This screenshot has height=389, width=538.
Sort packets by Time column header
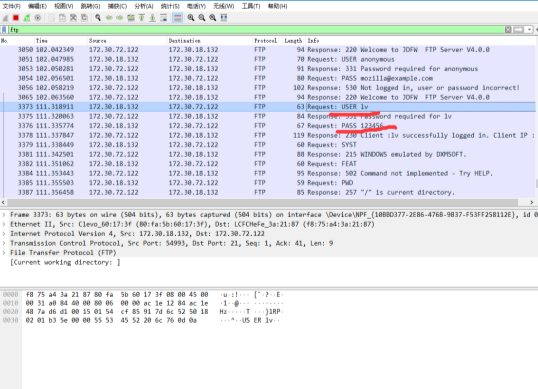click(x=61, y=40)
